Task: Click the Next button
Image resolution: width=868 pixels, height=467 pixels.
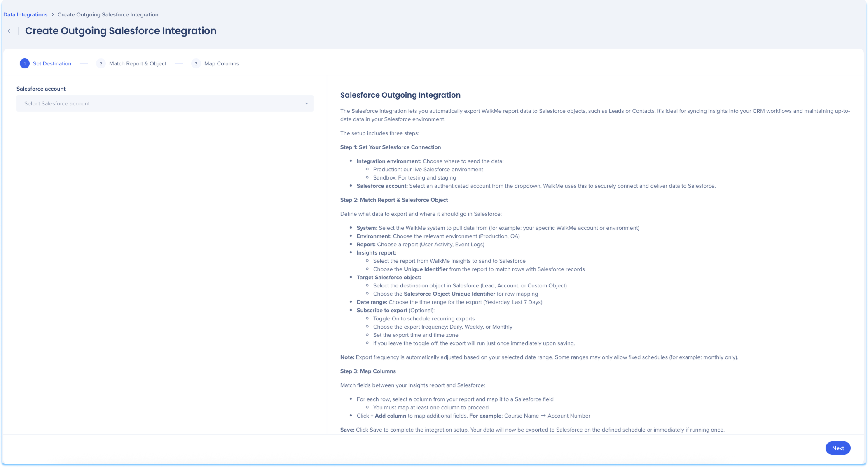Action: point(838,448)
